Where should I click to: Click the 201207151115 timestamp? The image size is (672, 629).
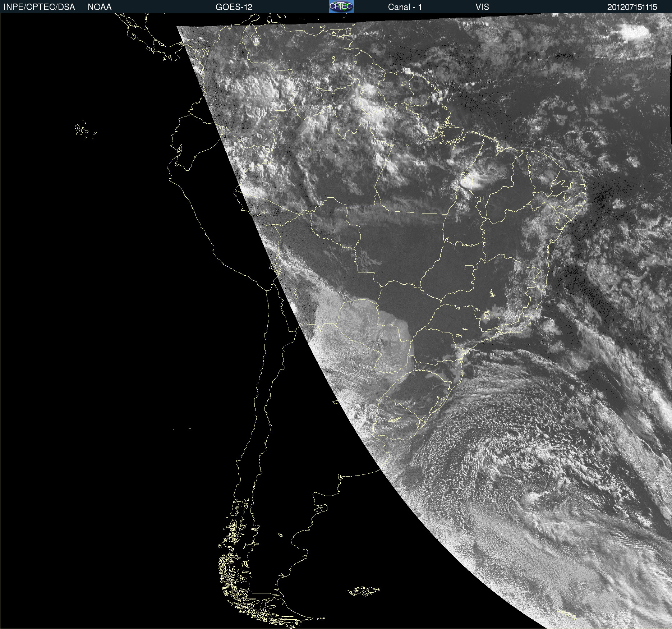[632, 7]
